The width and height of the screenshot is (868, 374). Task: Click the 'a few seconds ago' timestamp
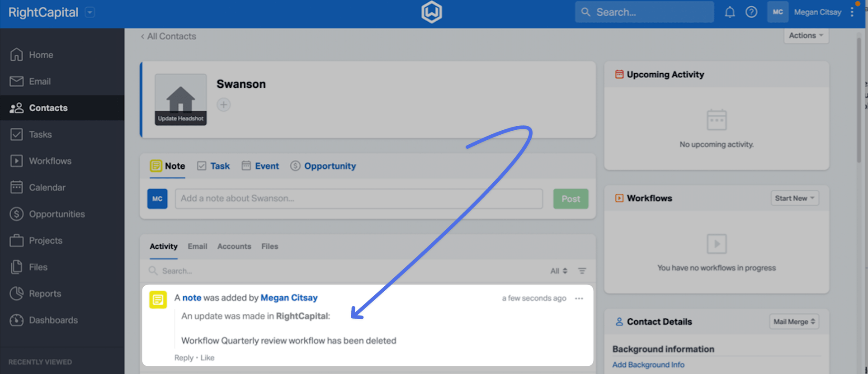click(x=534, y=298)
